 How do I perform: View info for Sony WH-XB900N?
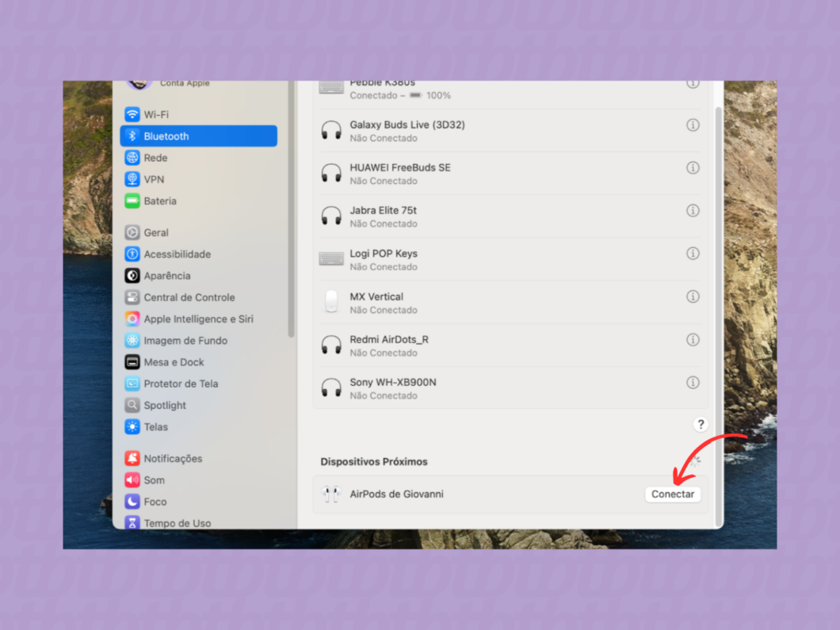coord(693,382)
